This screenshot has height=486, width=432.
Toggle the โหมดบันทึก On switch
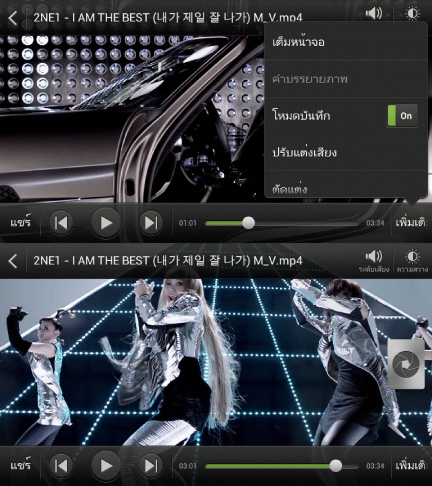(402, 116)
